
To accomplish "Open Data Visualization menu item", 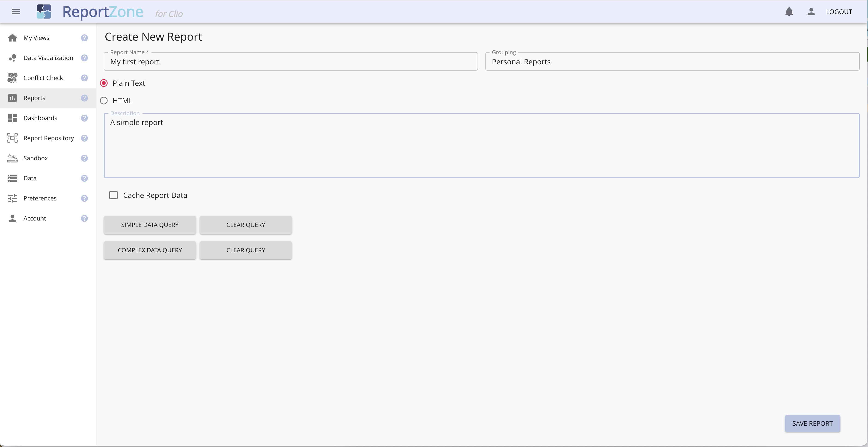I will tap(48, 58).
